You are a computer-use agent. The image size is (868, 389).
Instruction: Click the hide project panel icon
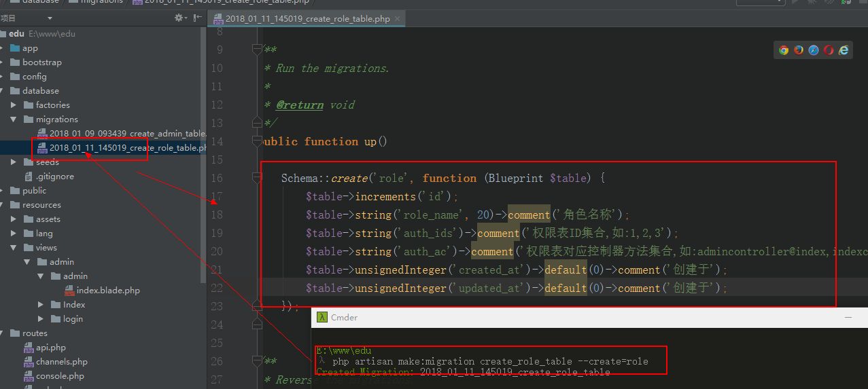pyautogui.click(x=196, y=18)
